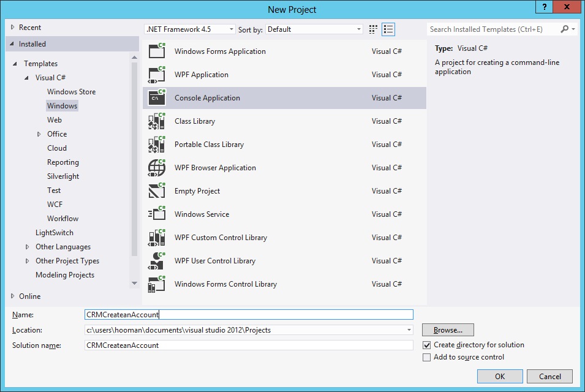Click the OK button
The height and width of the screenshot is (392, 585).
coord(500,376)
